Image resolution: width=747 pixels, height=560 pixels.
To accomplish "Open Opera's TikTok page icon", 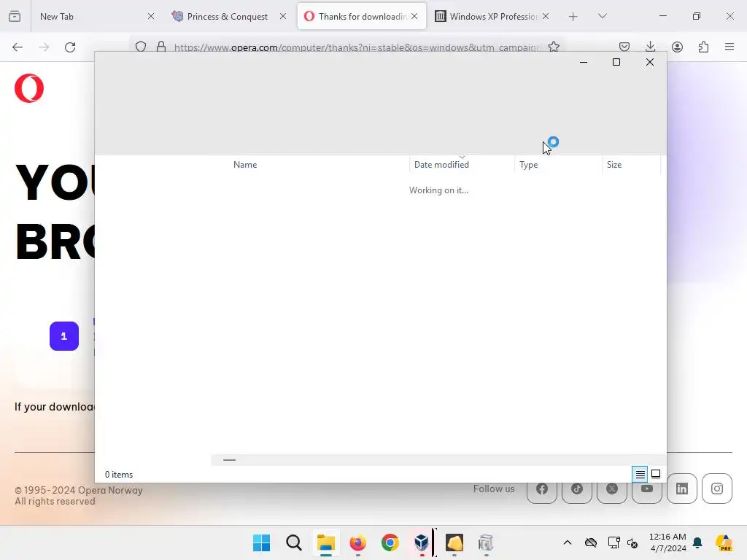I will click(x=577, y=489).
